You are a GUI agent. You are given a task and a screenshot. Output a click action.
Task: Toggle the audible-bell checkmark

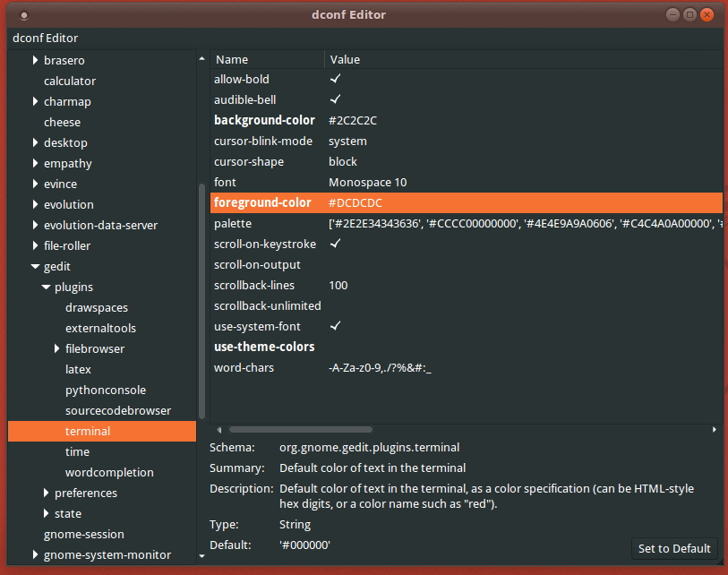tap(335, 99)
